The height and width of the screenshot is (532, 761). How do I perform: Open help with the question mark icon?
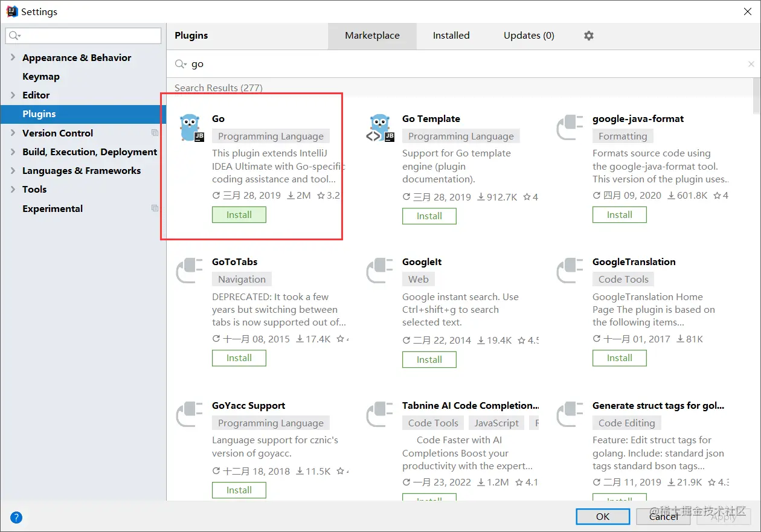pyautogui.click(x=16, y=517)
